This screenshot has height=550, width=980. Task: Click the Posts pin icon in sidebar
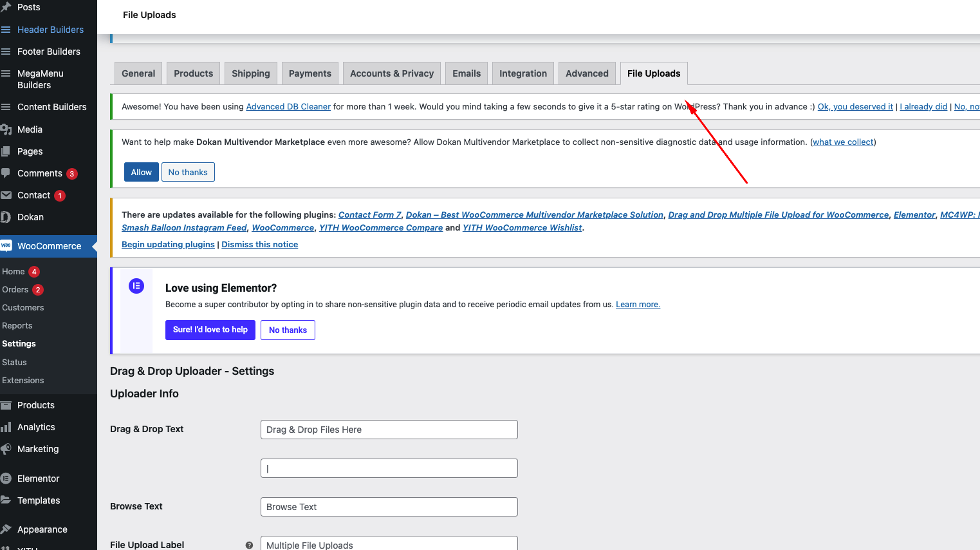coord(6,7)
